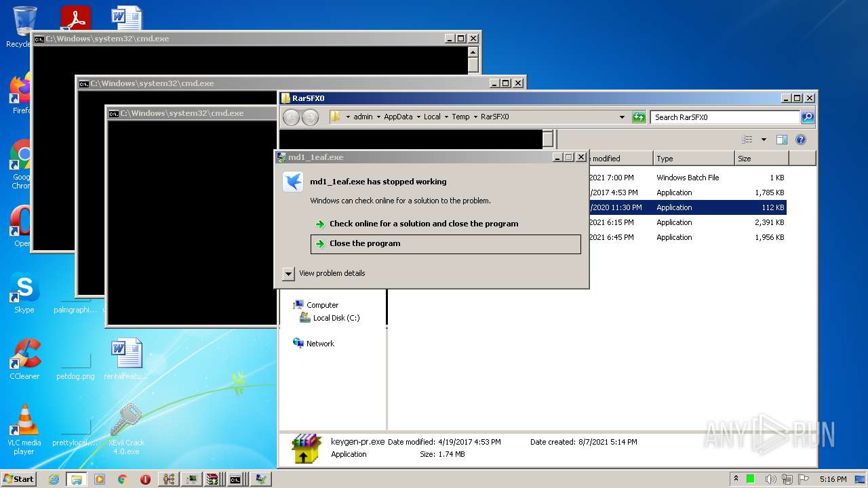Screen dimensions: 868x488
Task: Click Temp in the address breadcrumb
Action: tap(460, 117)
